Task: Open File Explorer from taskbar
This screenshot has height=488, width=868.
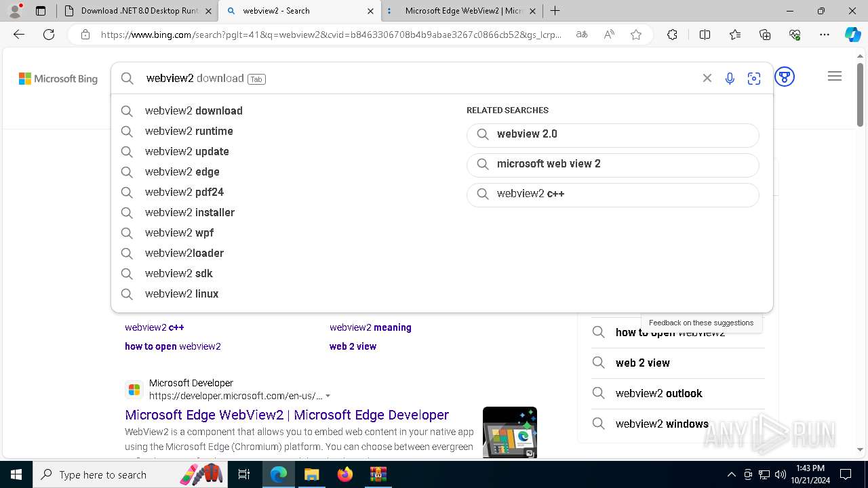Action: click(x=311, y=474)
